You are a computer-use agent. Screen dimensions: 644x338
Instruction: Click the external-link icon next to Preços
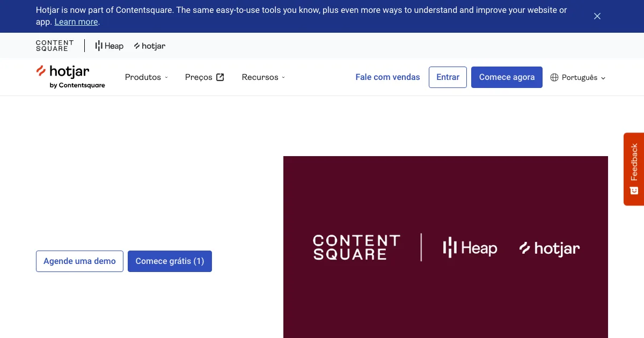(x=220, y=77)
